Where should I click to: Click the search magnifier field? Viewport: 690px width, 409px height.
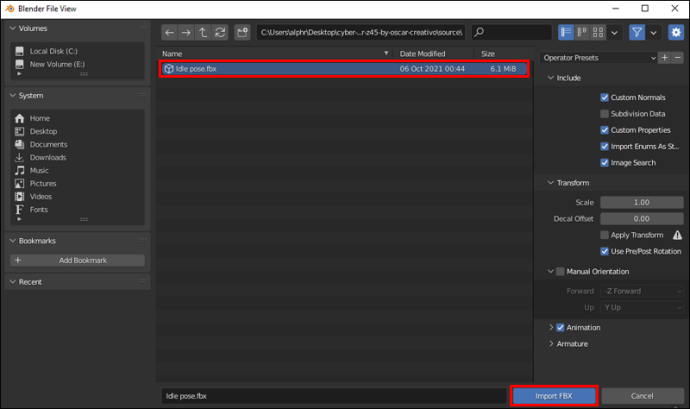pyautogui.click(x=511, y=32)
